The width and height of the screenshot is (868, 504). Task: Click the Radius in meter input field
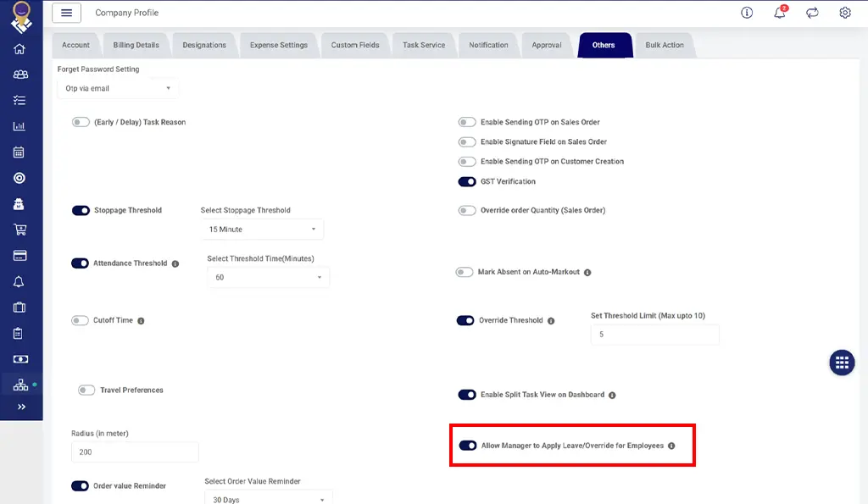(x=134, y=451)
